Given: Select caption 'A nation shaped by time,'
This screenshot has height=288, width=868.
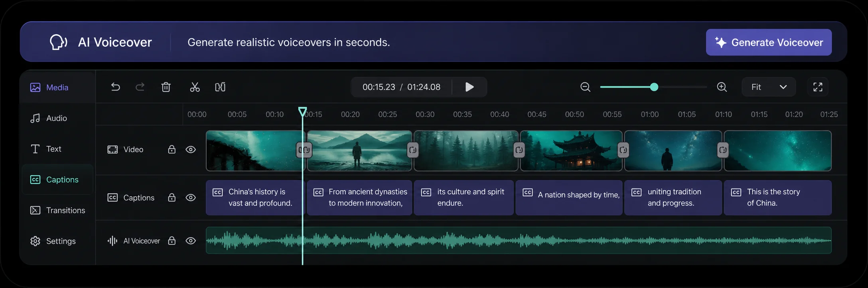Looking at the screenshot, I should coord(569,198).
